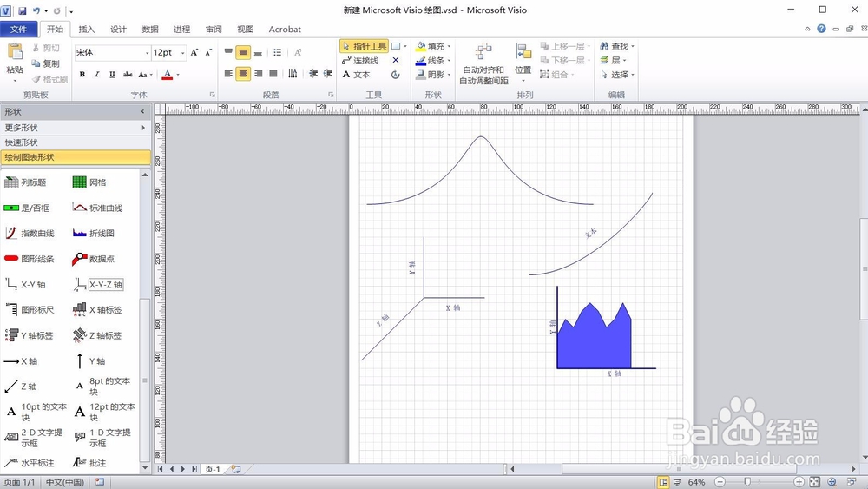Click the Undo arrow icon
The height and width of the screenshot is (489, 868).
[36, 10]
